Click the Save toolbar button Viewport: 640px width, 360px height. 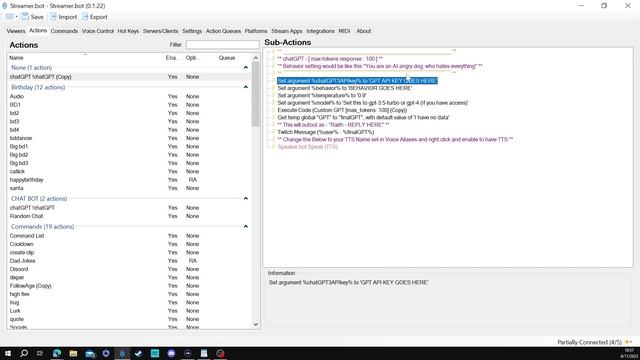tap(33, 17)
